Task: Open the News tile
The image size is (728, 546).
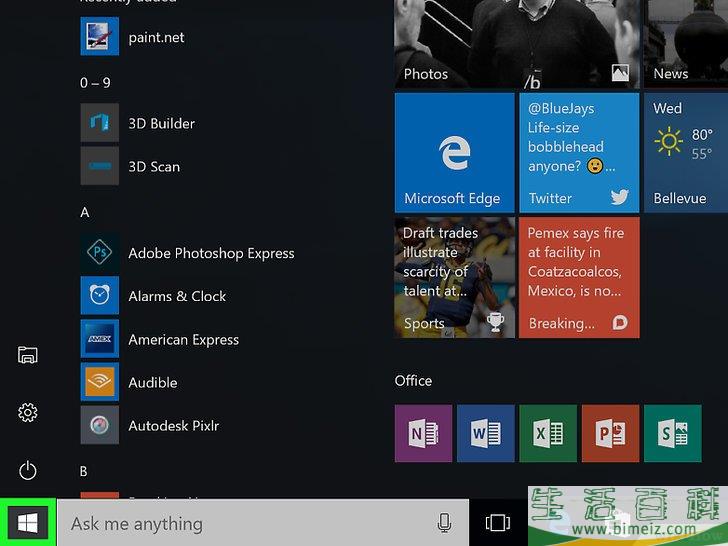Action: click(686, 44)
